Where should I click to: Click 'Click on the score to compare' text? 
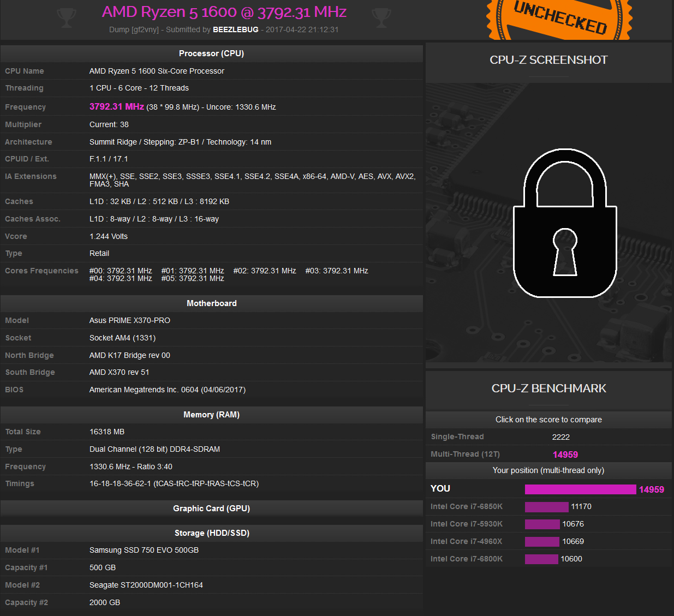548,420
